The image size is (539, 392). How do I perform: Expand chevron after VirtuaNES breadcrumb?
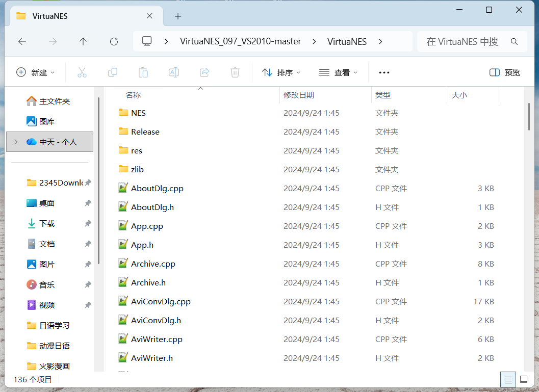380,42
